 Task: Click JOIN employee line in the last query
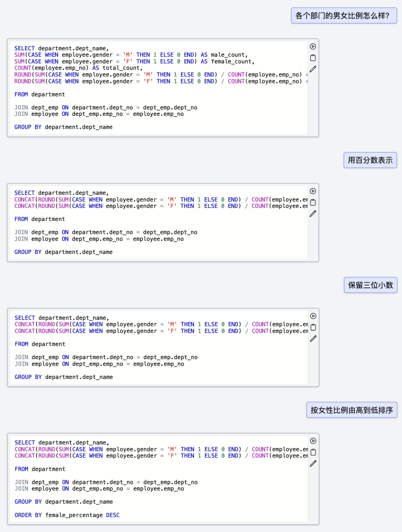coord(99,488)
